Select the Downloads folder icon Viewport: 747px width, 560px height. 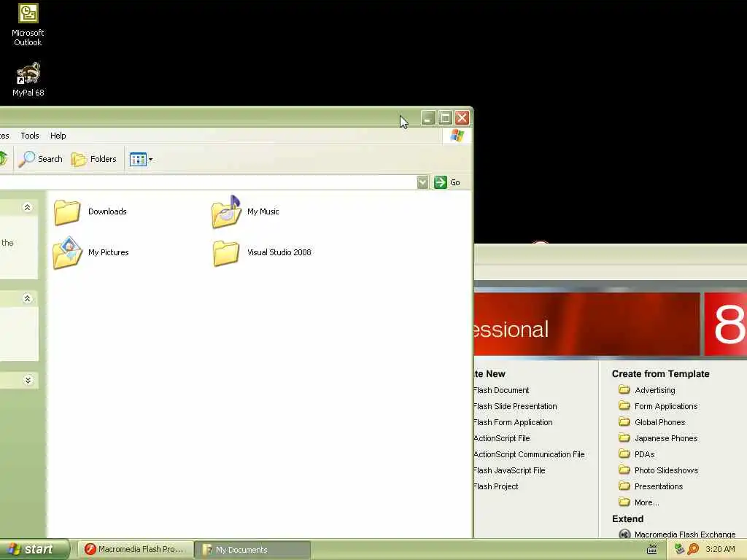point(67,212)
